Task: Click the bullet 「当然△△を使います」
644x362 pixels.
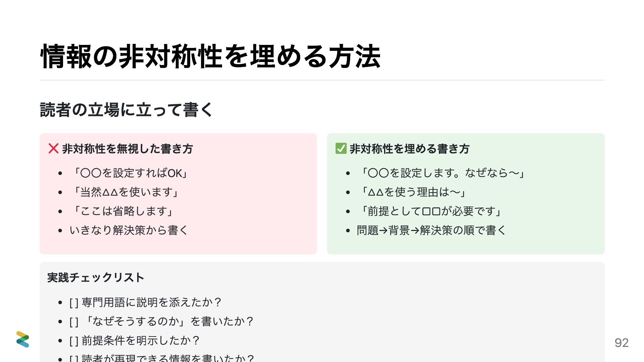Action: (x=125, y=192)
